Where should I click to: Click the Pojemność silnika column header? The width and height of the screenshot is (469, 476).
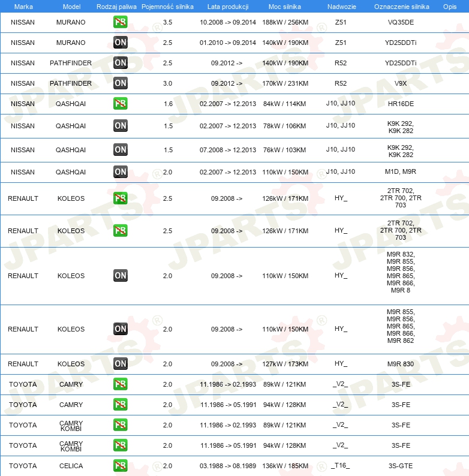point(168,7)
